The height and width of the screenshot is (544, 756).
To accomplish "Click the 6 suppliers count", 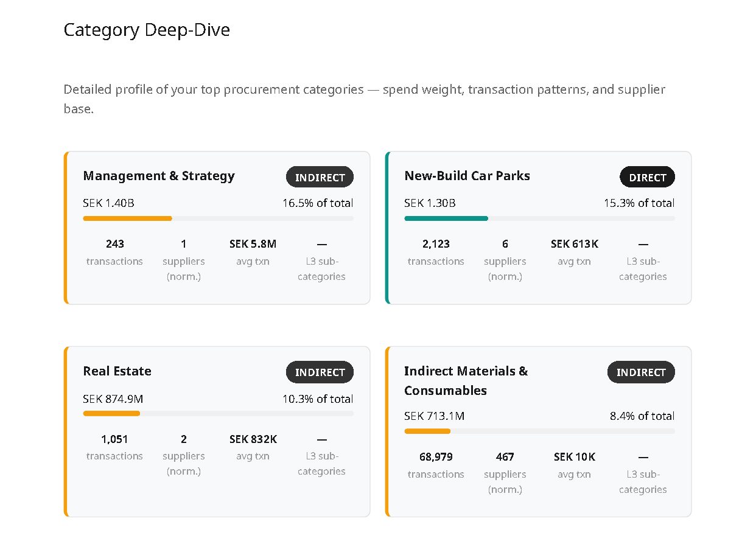I will tap(505, 244).
